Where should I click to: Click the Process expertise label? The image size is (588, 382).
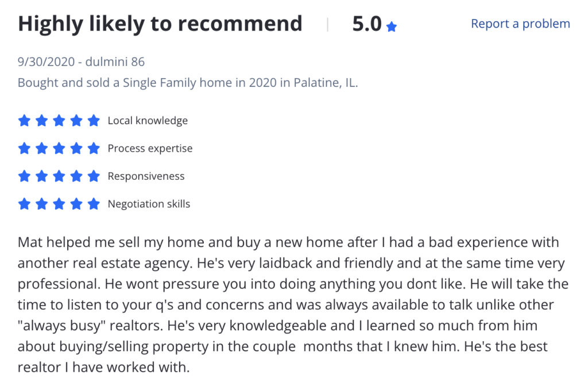coord(150,149)
